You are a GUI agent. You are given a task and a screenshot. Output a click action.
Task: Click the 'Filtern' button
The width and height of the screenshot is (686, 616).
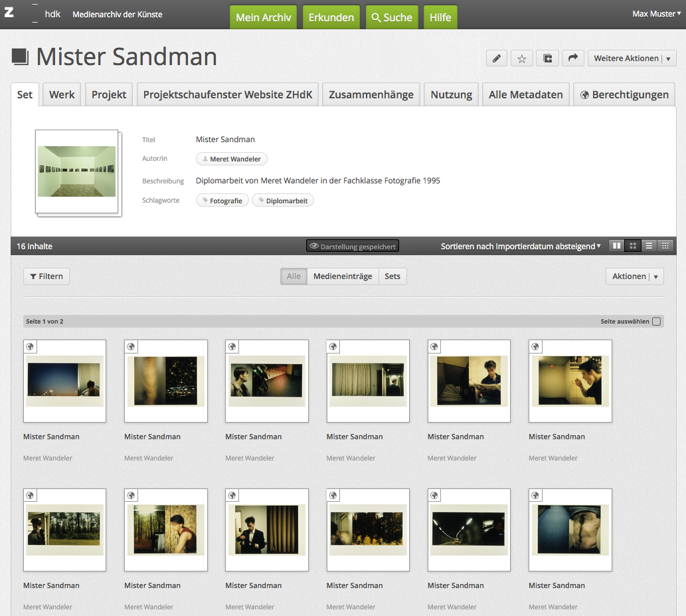(46, 276)
